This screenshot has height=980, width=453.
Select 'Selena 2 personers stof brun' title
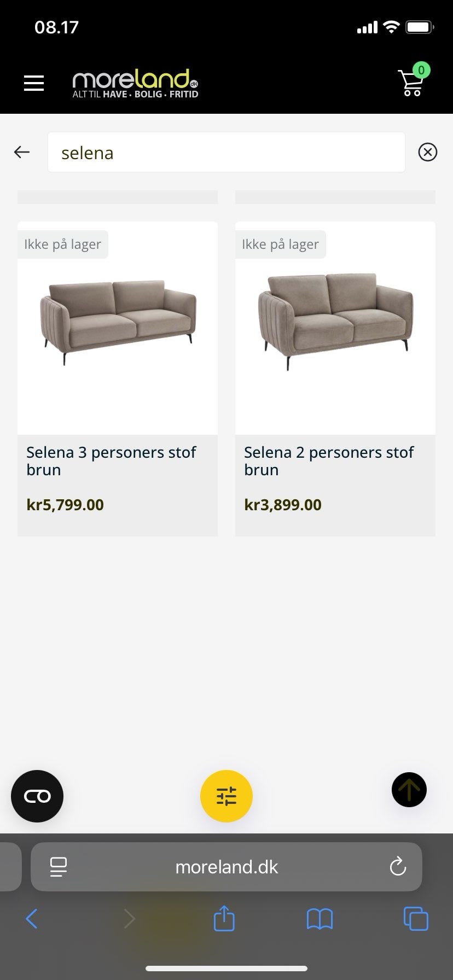click(x=329, y=461)
